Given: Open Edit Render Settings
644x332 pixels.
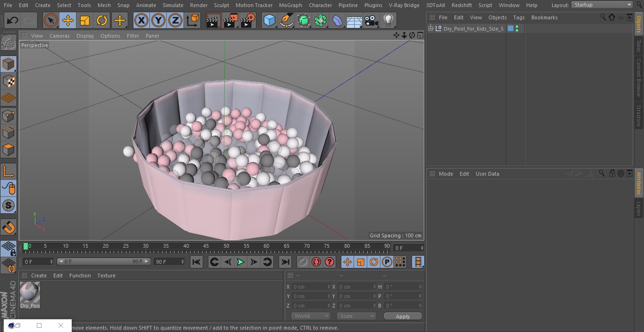Looking at the screenshot, I should [x=248, y=21].
